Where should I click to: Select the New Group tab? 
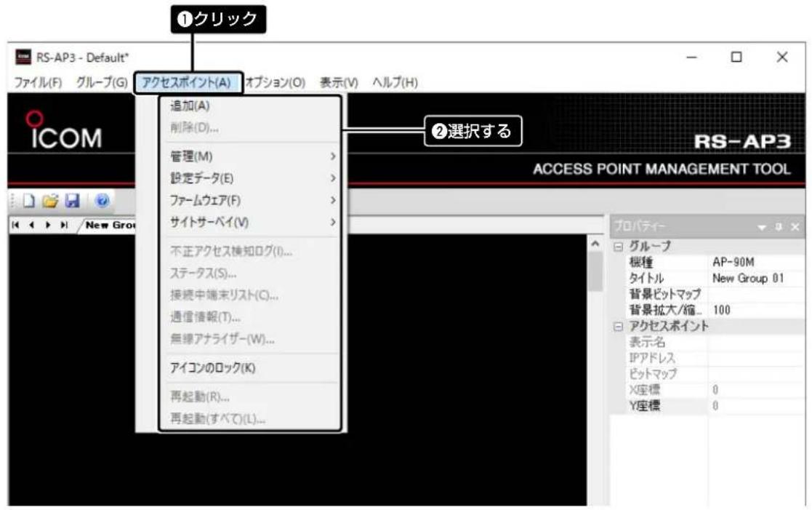click(110, 226)
